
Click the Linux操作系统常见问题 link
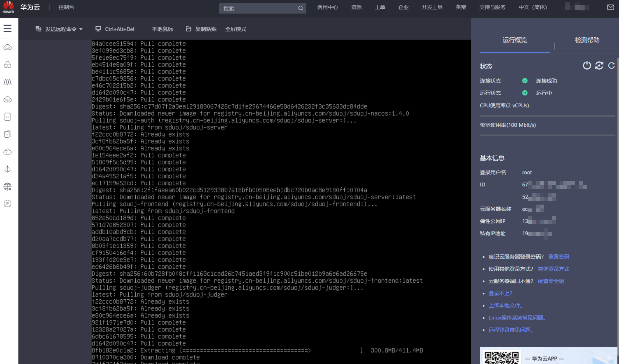tap(517, 318)
